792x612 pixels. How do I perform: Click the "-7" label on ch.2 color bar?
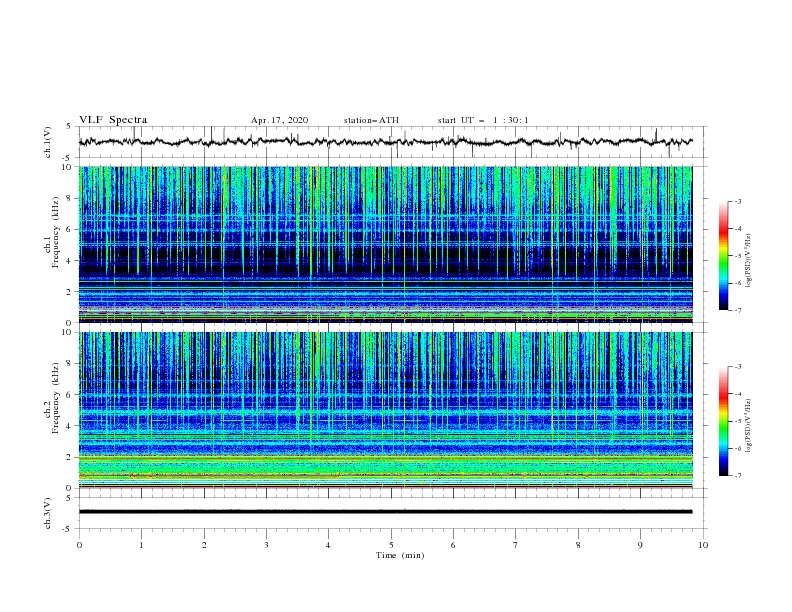737,476
